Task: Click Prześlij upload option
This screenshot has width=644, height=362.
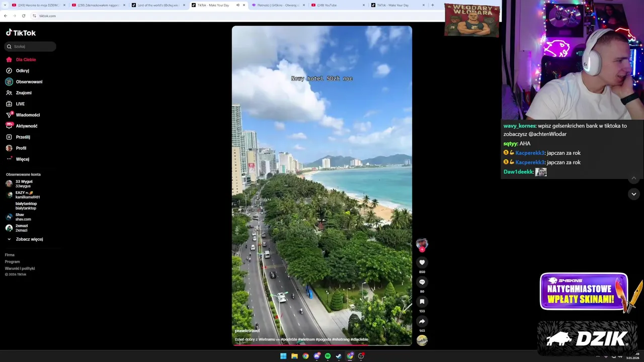Action: (18, 137)
